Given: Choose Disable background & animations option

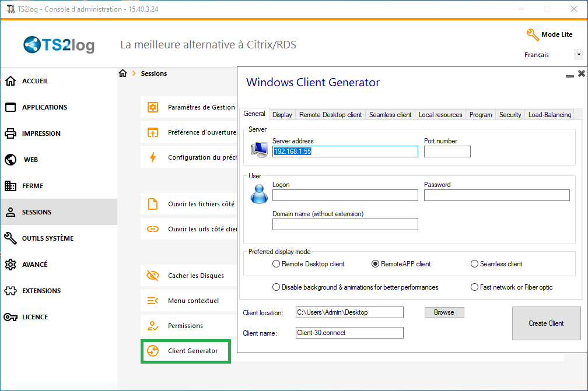Looking at the screenshot, I should click(x=276, y=287).
